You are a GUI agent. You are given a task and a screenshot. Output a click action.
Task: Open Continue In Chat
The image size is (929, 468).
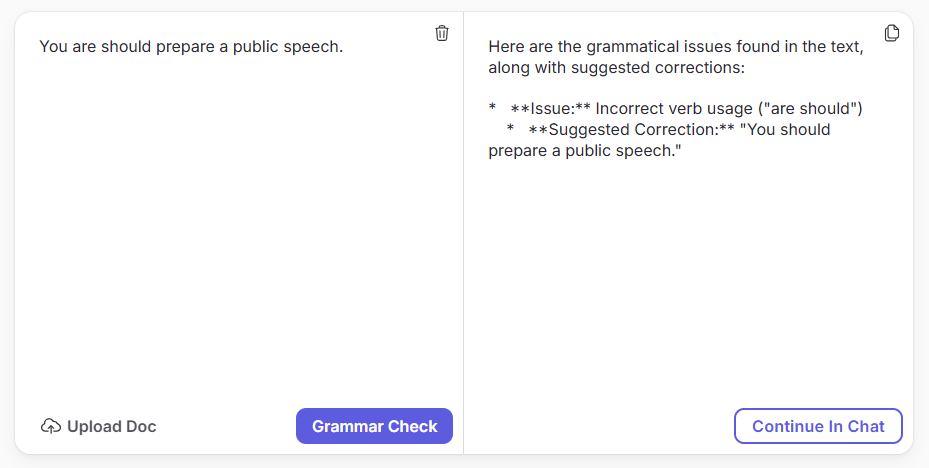818,426
